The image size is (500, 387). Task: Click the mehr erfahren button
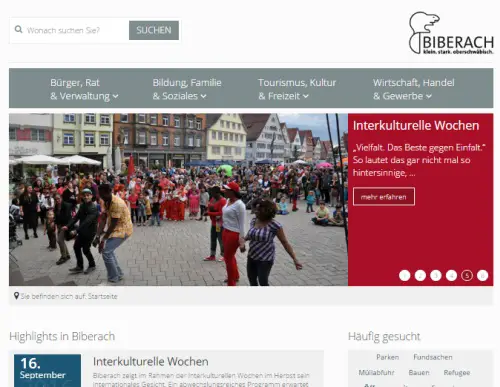click(x=384, y=197)
